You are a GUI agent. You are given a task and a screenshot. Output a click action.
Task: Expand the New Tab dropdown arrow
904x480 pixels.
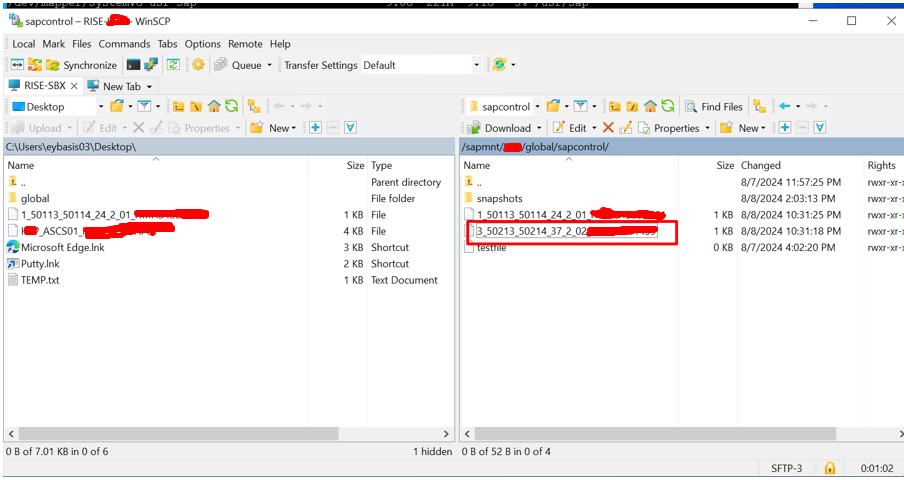click(149, 86)
